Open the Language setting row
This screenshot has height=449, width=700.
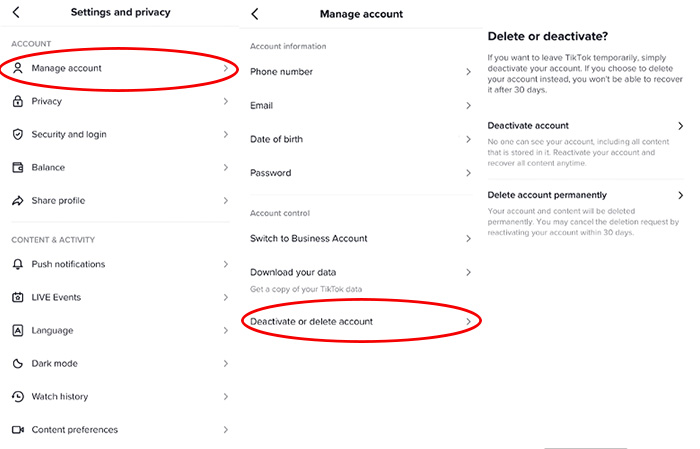click(120, 330)
